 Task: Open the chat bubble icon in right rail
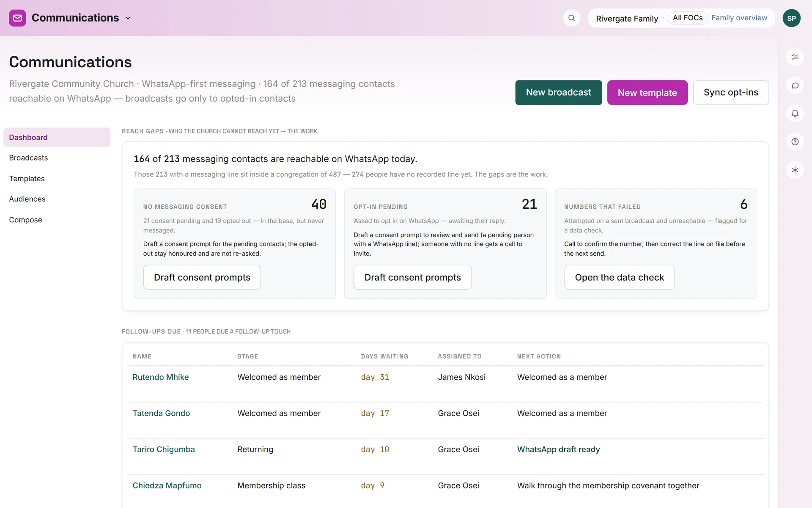[x=795, y=86]
